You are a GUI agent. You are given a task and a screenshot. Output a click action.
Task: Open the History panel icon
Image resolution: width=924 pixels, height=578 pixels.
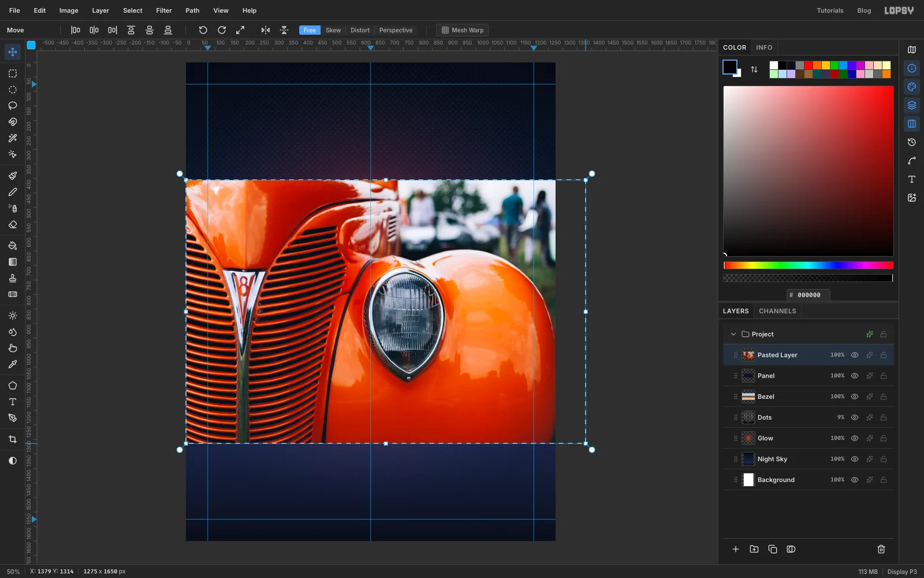[912, 142]
